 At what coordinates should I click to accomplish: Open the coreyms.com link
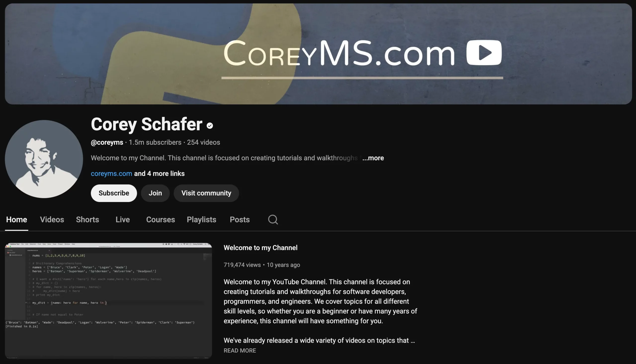pyautogui.click(x=111, y=173)
